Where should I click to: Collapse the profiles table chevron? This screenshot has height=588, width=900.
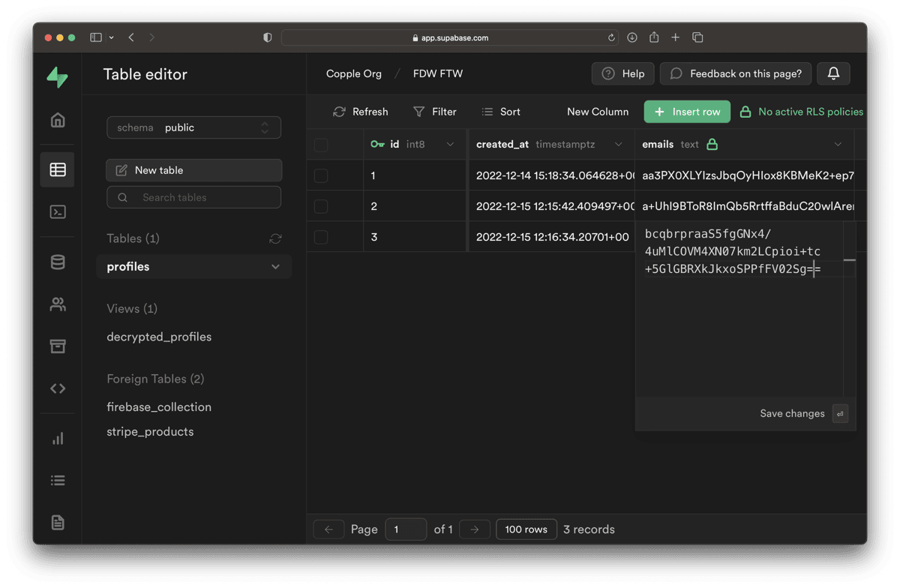point(277,266)
